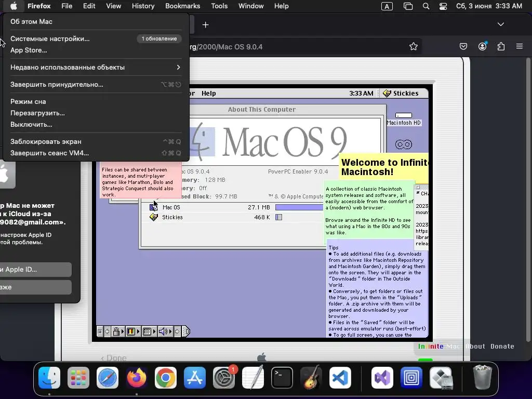Open Safari from the Dock

[108, 378]
